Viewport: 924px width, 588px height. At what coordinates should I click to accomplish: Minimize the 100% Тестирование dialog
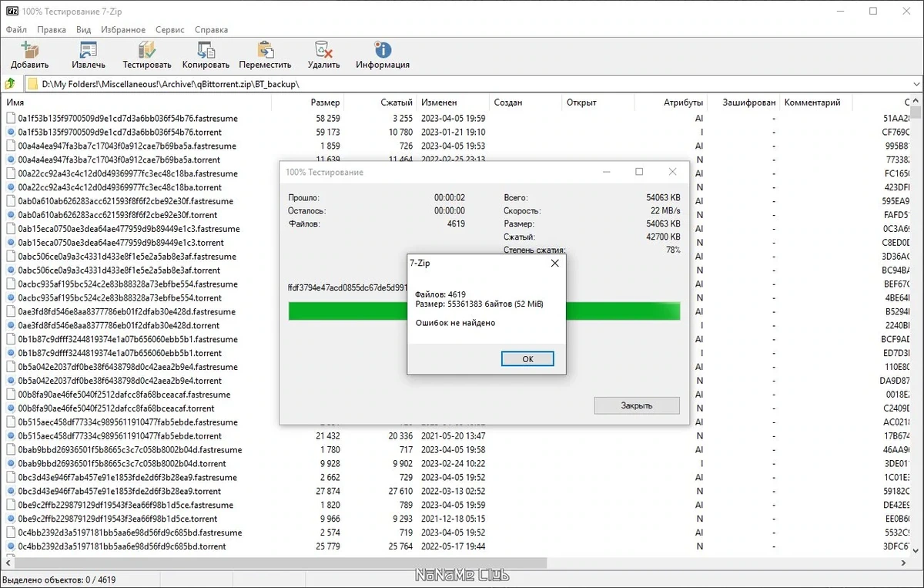pyautogui.click(x=606, y=172)
